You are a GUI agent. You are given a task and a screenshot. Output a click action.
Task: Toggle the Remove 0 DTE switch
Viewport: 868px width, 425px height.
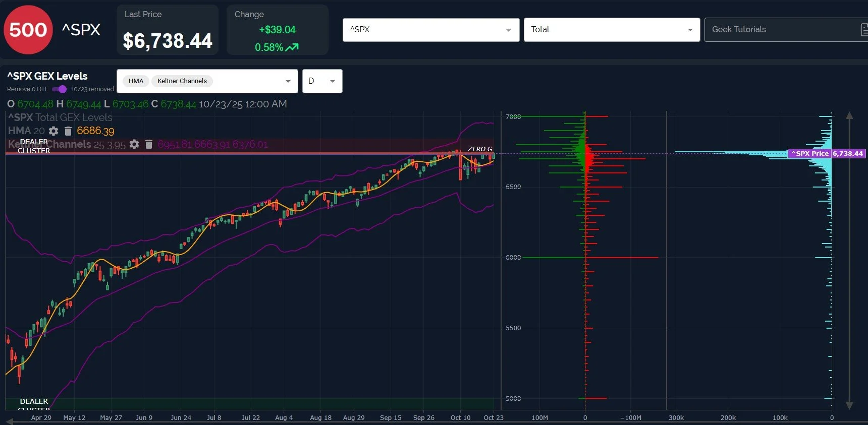pyautogui.click(x=60, y=89)
